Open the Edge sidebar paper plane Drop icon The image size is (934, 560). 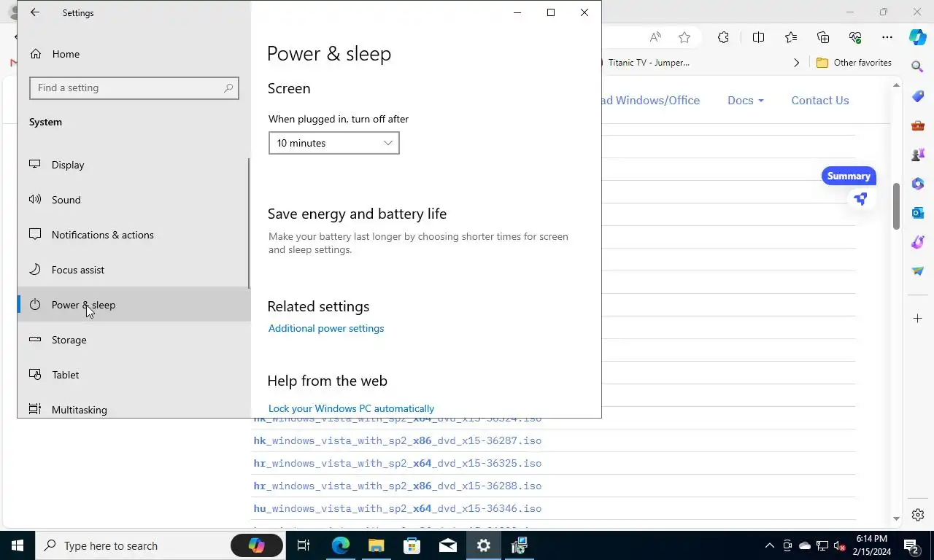[x=918, y=271]
